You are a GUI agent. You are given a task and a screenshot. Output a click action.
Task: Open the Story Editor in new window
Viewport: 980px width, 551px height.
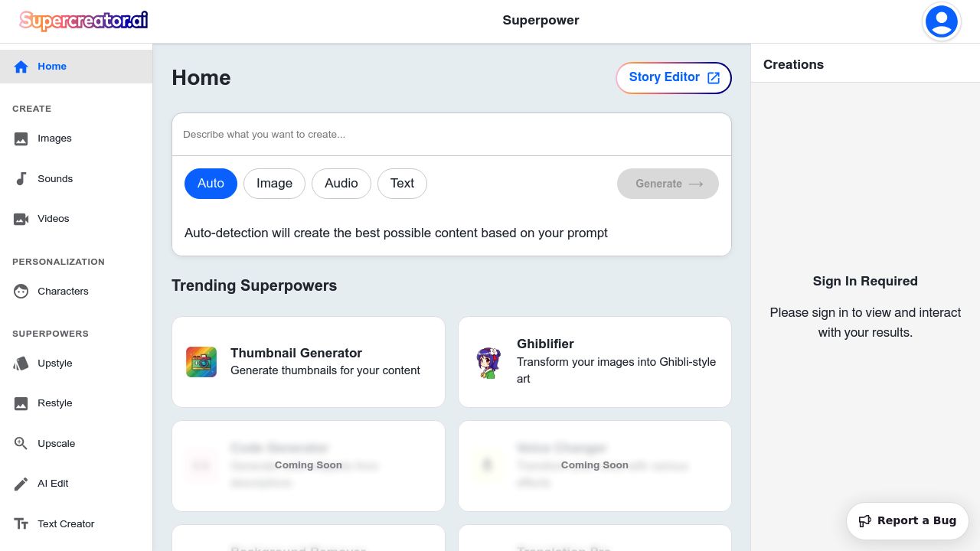pos(674,78)
